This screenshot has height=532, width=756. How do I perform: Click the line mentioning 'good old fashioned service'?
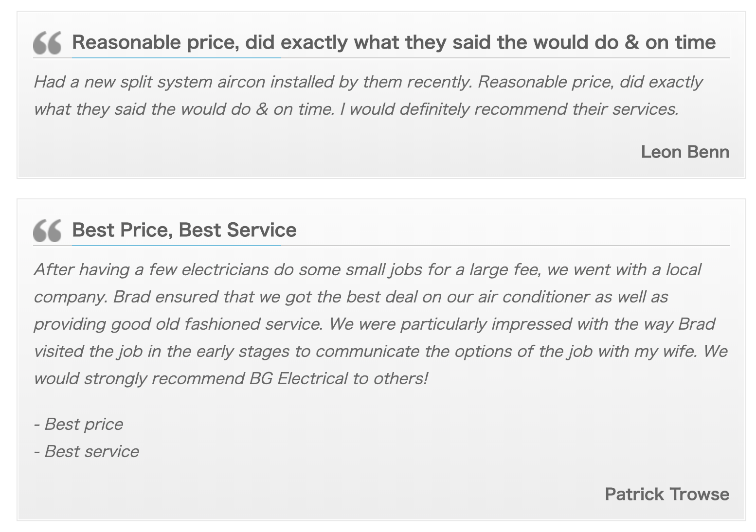tap(374, 324)
